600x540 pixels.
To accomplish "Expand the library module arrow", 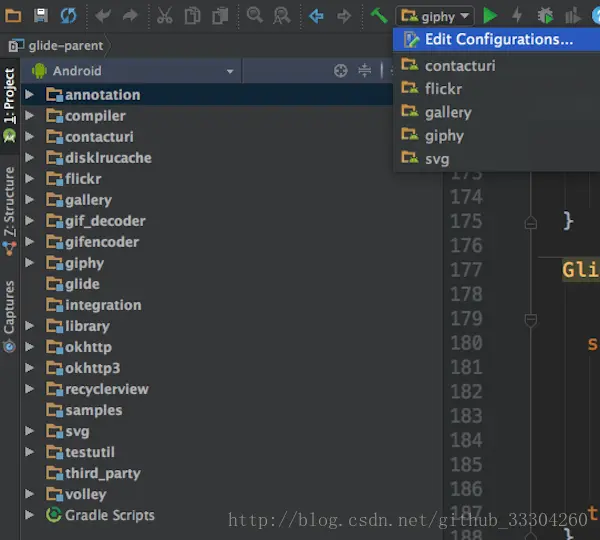I will 29,326.
